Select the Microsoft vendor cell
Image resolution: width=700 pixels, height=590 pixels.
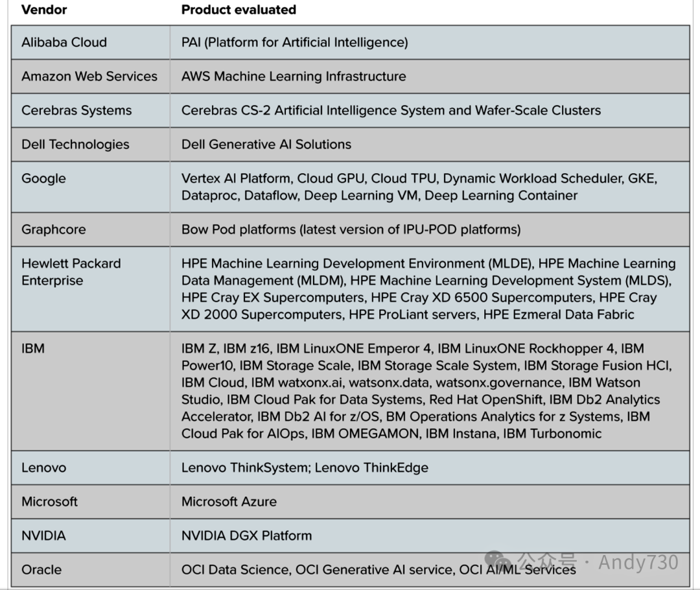coord(91,502)
